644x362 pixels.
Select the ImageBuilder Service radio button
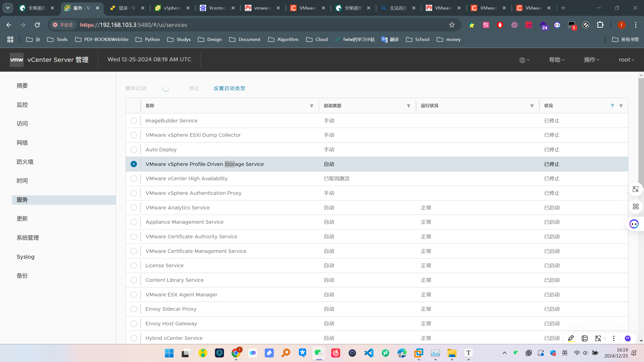coord(134,121)
